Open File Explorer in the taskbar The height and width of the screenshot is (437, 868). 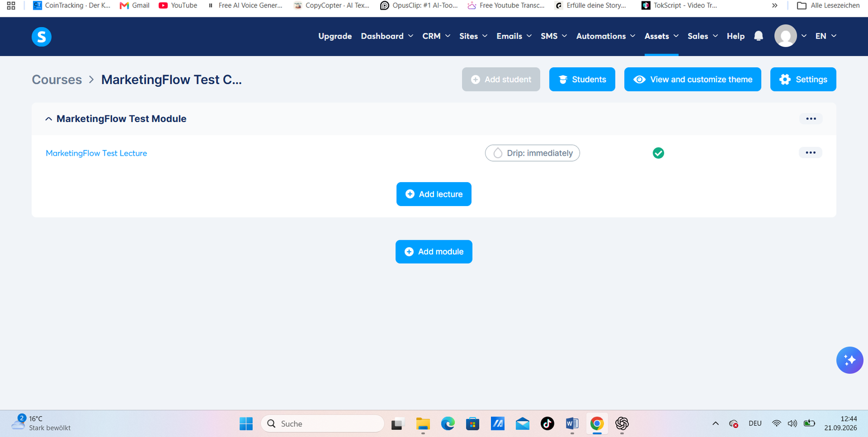coord(423,423)
